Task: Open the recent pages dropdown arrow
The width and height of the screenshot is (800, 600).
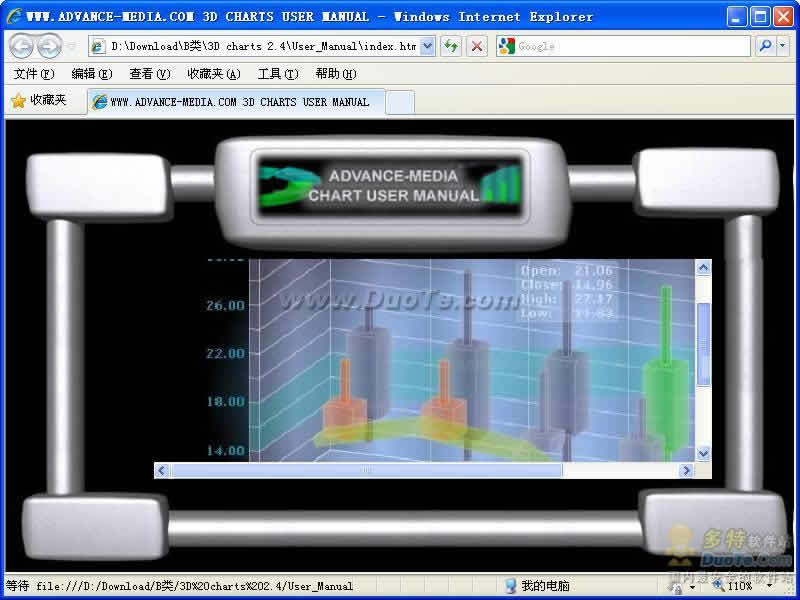Action: coord(71,46)
